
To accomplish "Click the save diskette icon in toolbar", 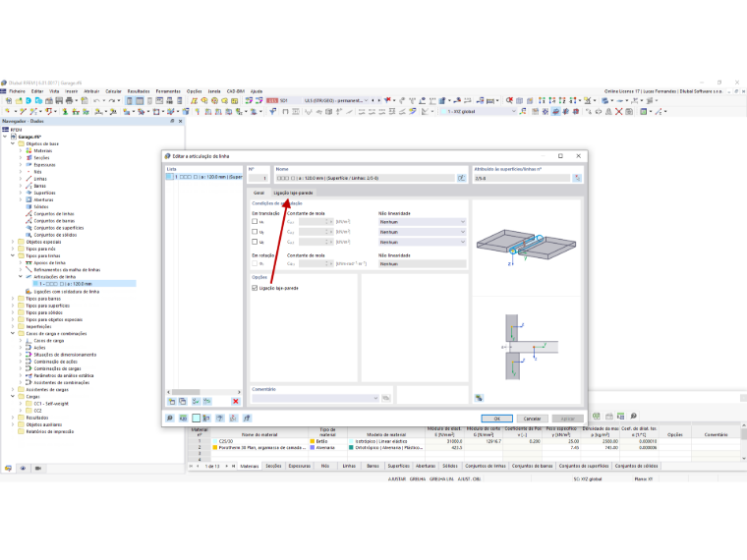I will 59,100.
